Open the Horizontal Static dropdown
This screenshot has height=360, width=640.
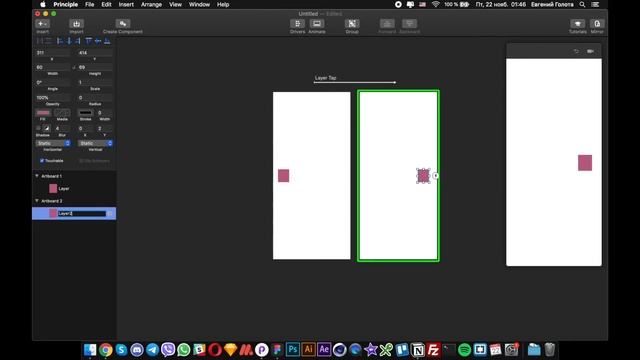pyautogui.click(x=53, y=143)
